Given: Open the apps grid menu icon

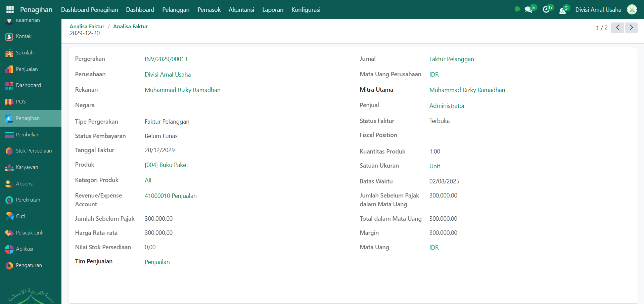Looking at the screenshot, I should (x=10, y=9).
